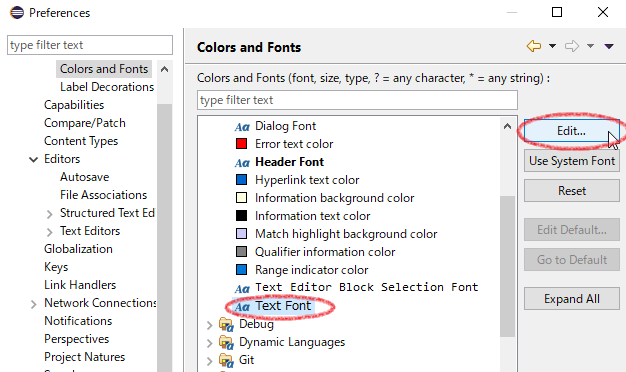
Task: Select Colors and Fonts in the tree
Action: click(x=104, y=69)
